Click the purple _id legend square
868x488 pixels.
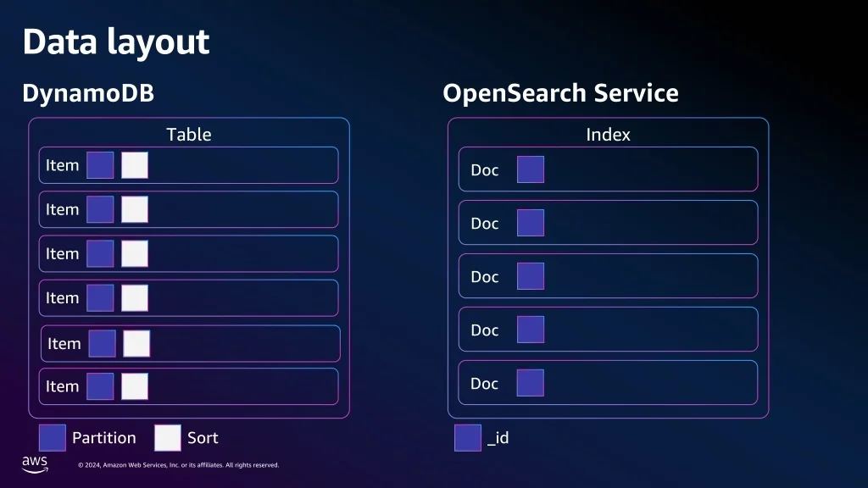click(468, 437)
